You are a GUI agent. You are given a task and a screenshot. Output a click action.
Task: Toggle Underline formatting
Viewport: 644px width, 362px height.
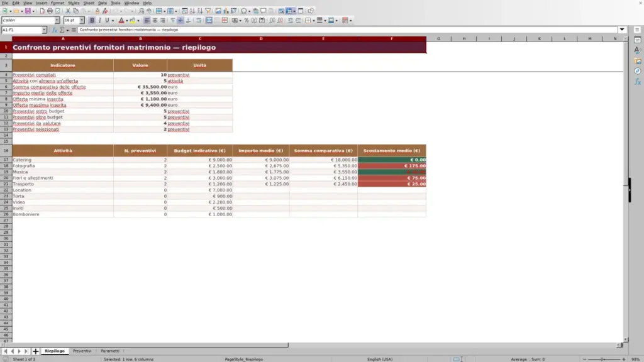click(x=107, y=21)
